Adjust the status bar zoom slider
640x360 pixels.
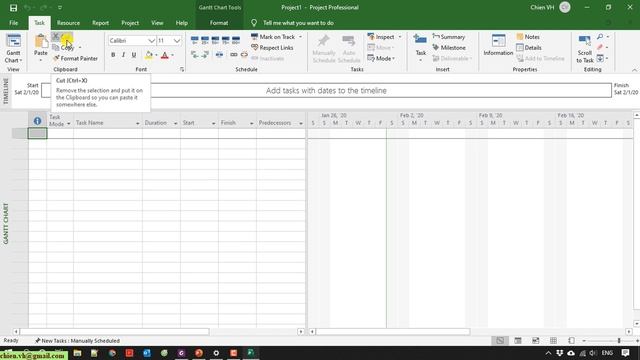[x=619, y=340]
